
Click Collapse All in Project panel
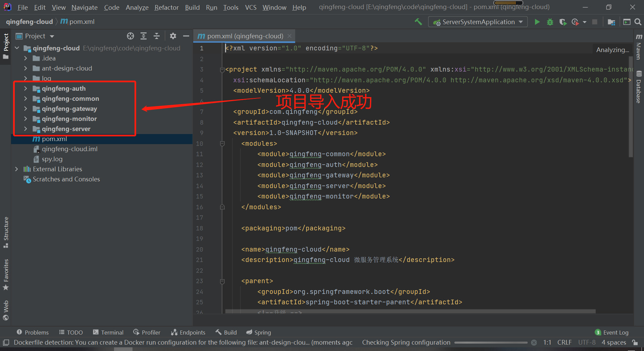point(157,36)
